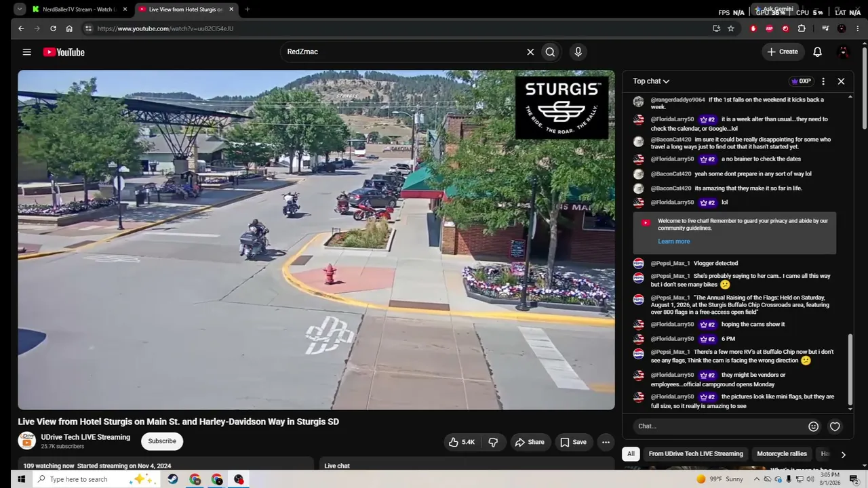Save the video to a playlist

pyautogui.click(x=573, y=442)
